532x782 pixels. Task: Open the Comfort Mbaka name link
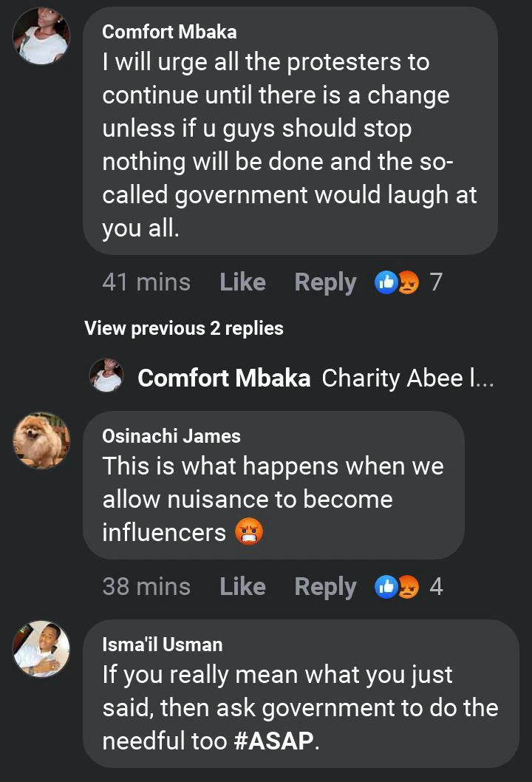pyautogui.click(x=169, y=31)
